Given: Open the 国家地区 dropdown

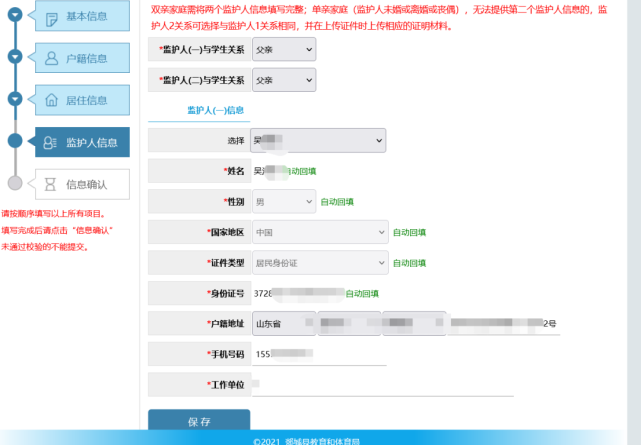Looking at the screenshot, I should coord(320,232).
